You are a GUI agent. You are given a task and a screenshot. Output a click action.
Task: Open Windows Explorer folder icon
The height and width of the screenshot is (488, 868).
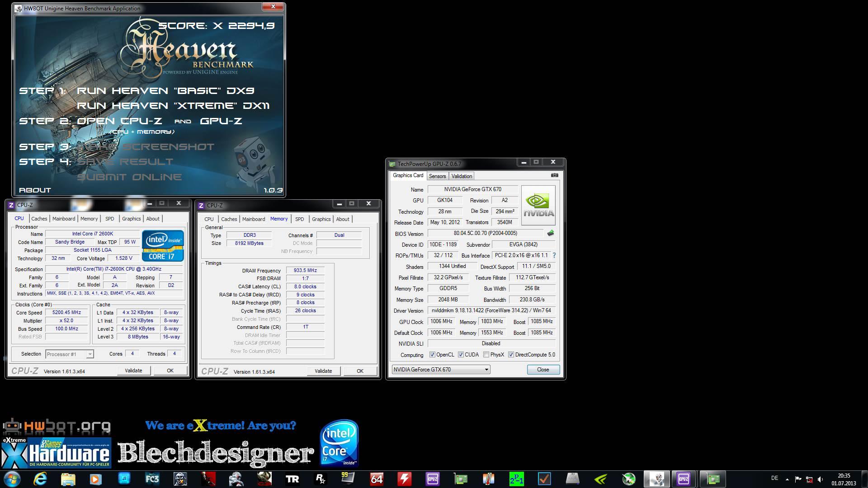coord(68,479)
